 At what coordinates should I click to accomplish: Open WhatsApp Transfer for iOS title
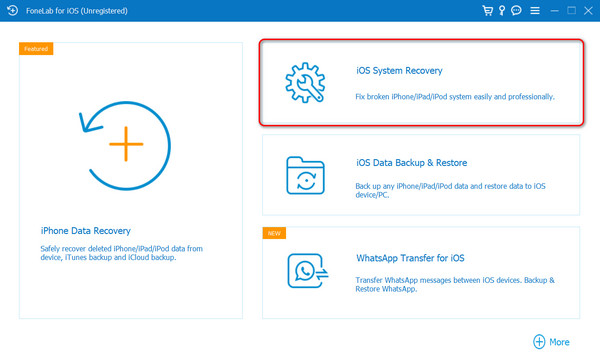coord(410,258)
